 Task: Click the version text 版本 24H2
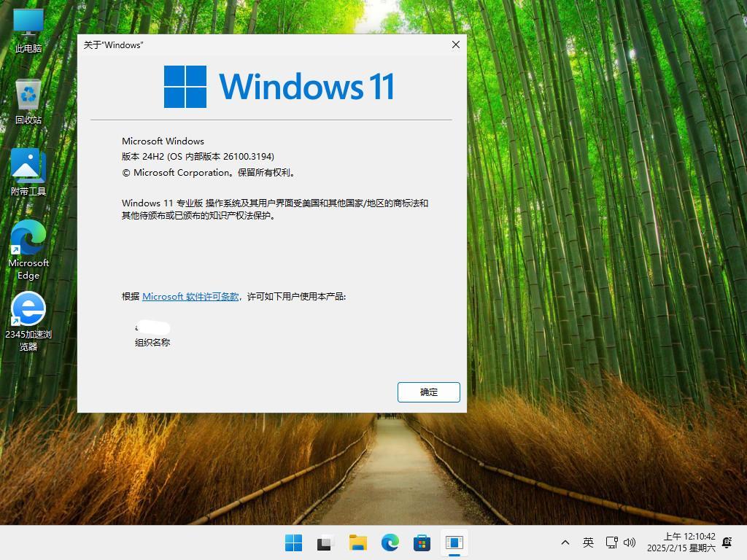143,156
